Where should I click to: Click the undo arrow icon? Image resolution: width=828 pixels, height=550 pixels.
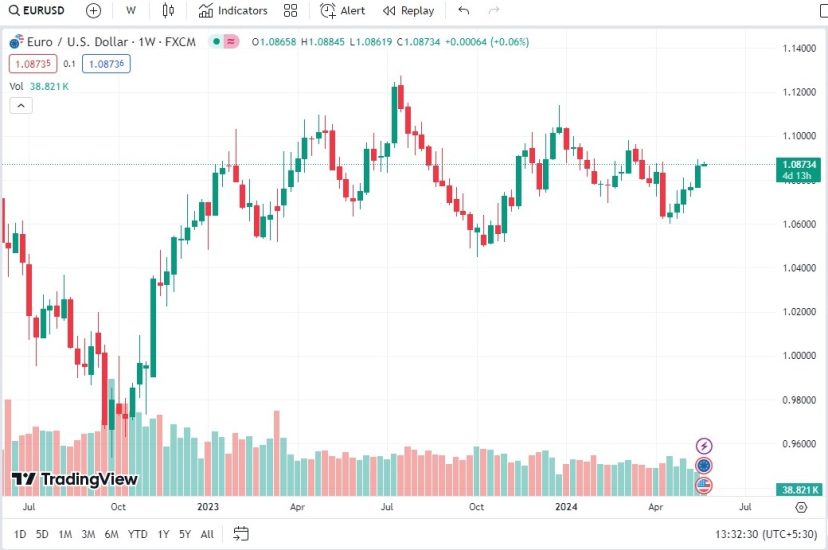[x=463, y=11]
